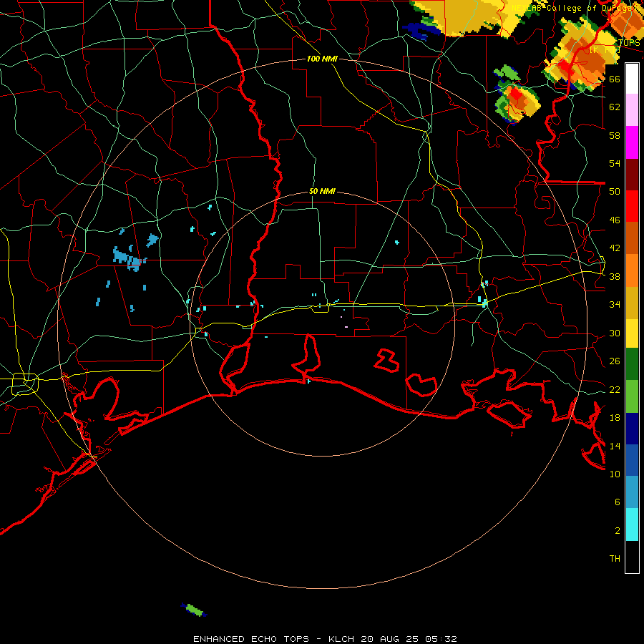
Task: Click the medium blue legend swatch
Action: coord(632,460)
